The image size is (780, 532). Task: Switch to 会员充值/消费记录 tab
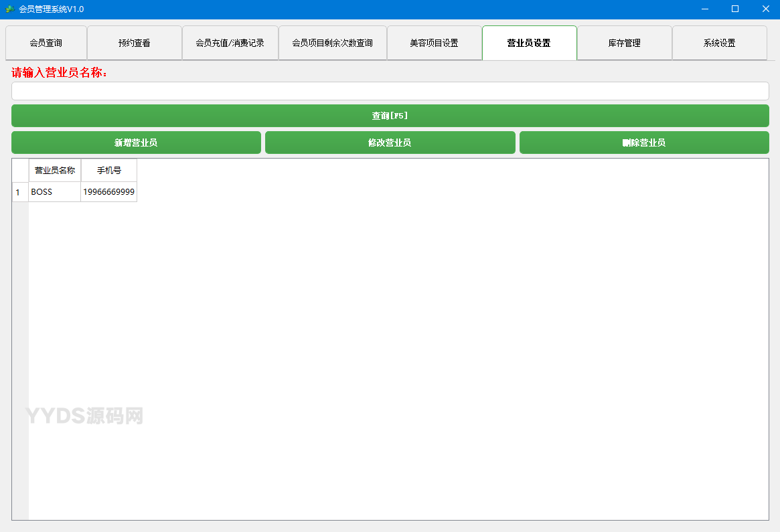click(x=230, y=42)
